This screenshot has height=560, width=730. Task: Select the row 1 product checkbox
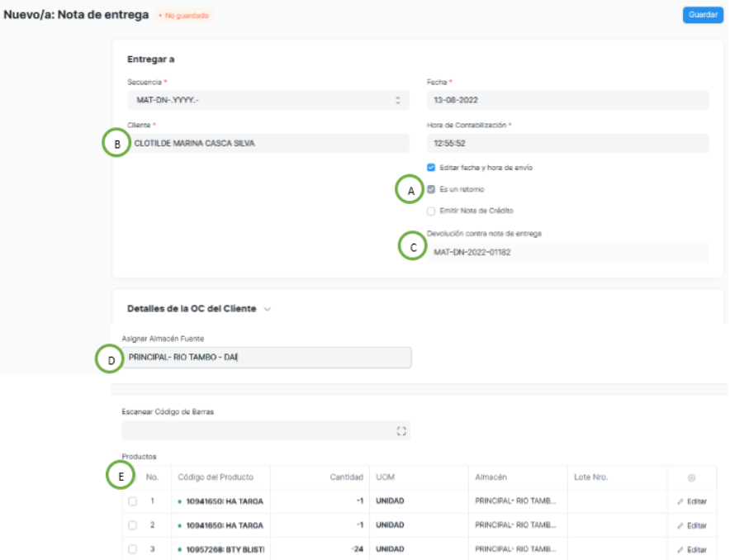pyautogui.click(x=132, y=501)
